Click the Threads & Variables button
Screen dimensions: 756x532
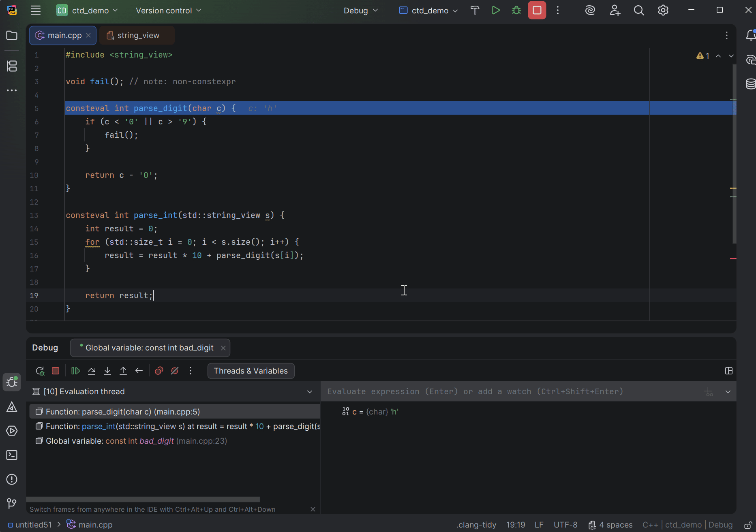251,371
